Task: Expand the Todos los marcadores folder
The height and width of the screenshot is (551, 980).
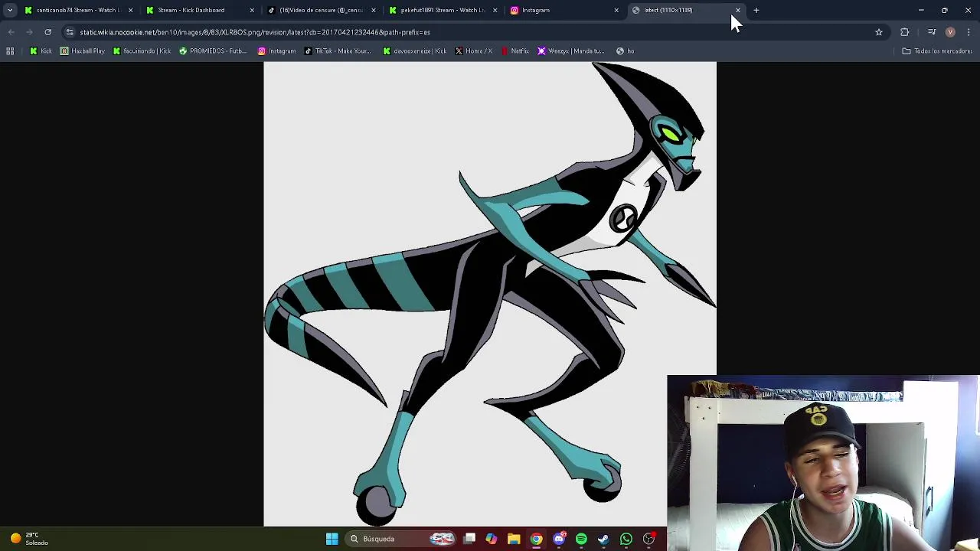Action: [x=937, y=51]
